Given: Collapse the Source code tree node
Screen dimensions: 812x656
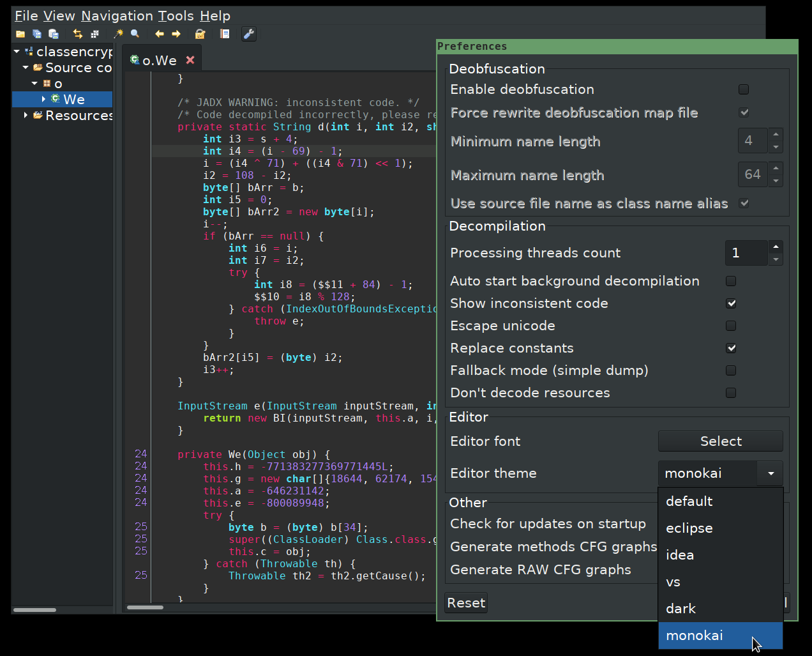Looking at the screenshot, I should [x=25, y=67].
